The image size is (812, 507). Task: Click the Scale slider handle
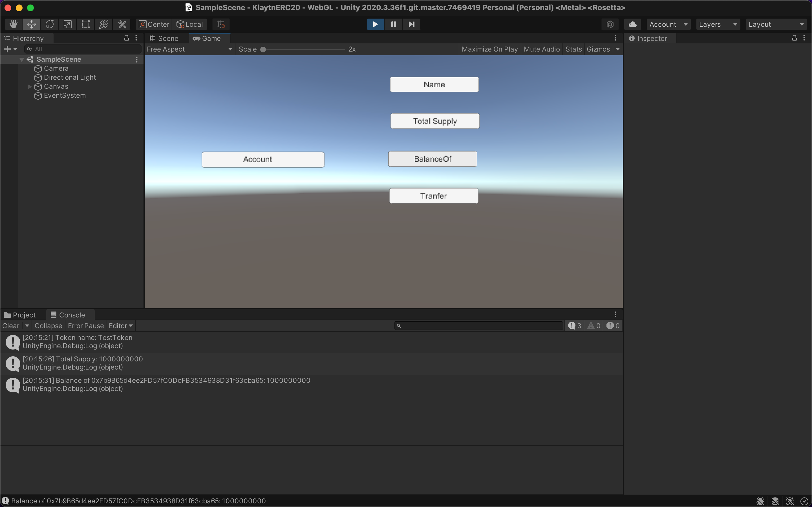263,50
